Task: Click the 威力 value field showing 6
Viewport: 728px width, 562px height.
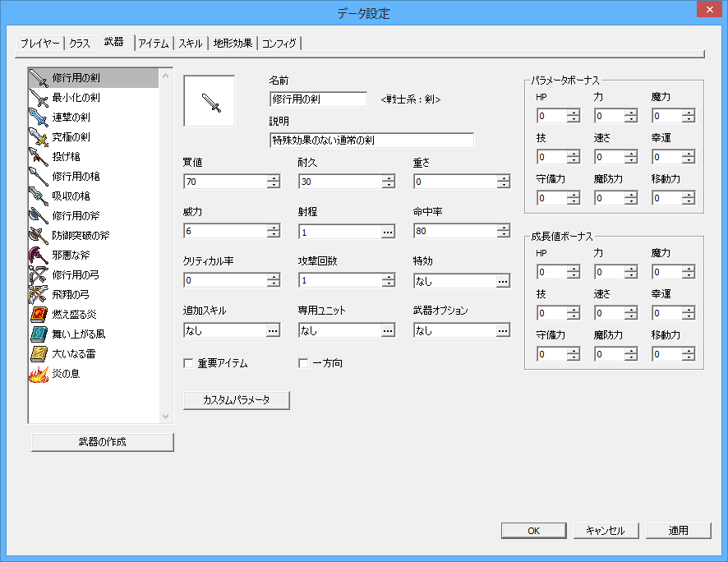Action: point(225,231)
